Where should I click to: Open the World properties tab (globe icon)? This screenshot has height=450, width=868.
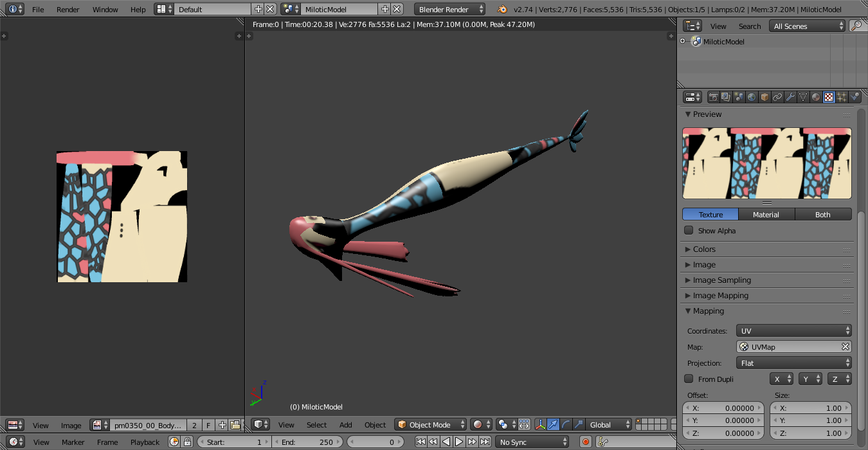[x=752, y=97]
